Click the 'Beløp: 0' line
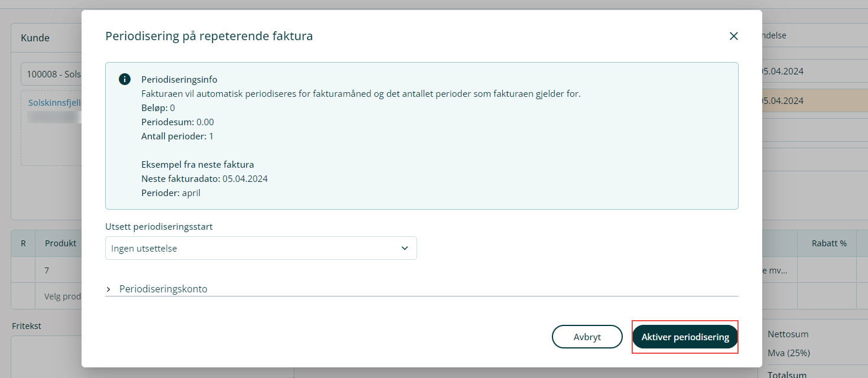The image size is (868, 378). click(158, 107)
